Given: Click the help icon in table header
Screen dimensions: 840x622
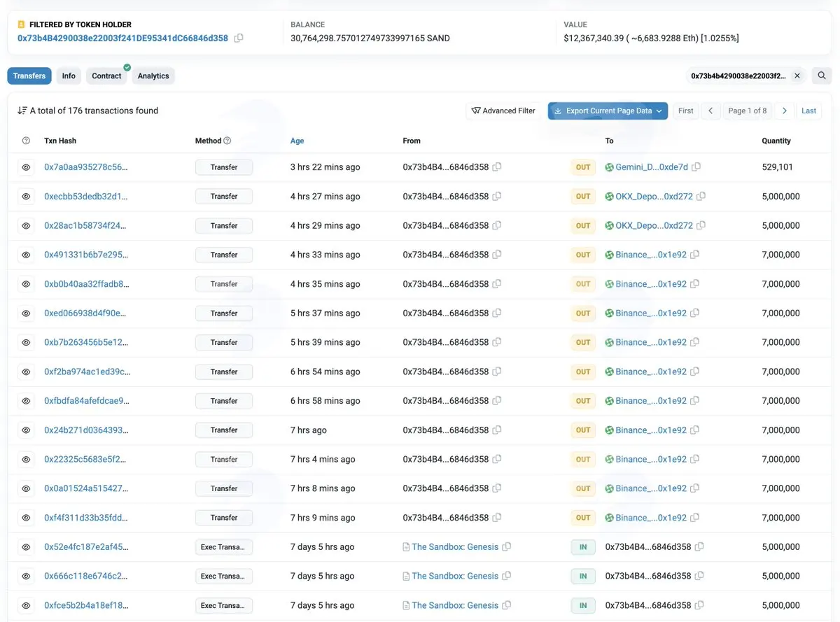Looking at the screenshot, I should click(x=26, y=141).
